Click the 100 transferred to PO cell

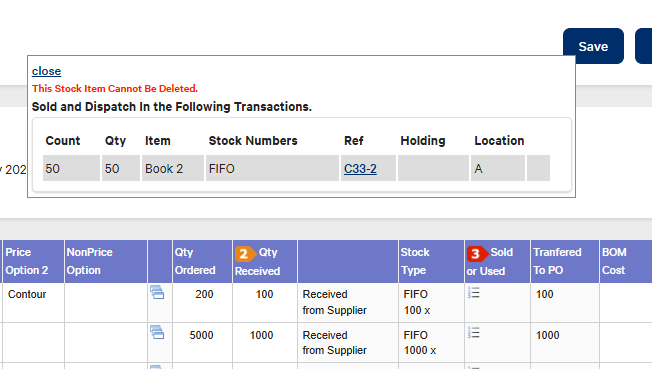click(565, 302)
